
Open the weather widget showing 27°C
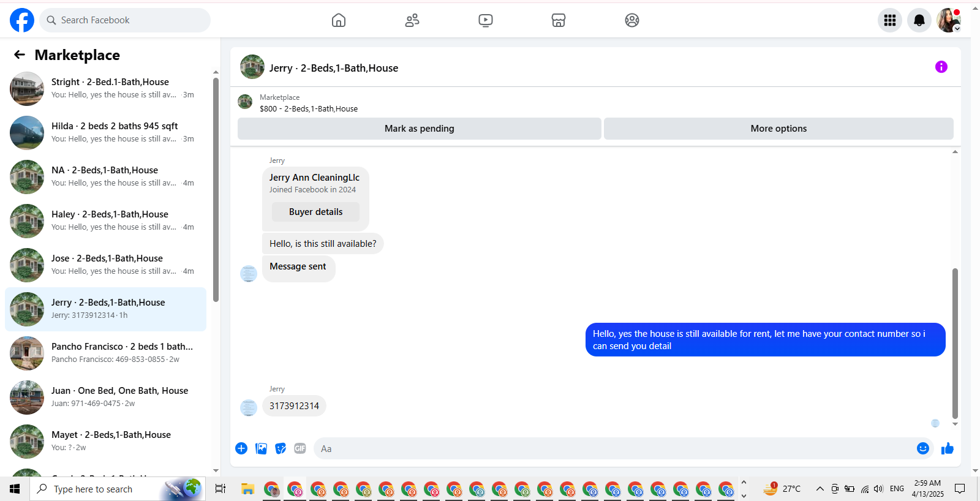pyautogui.click(x=782, y=489)
